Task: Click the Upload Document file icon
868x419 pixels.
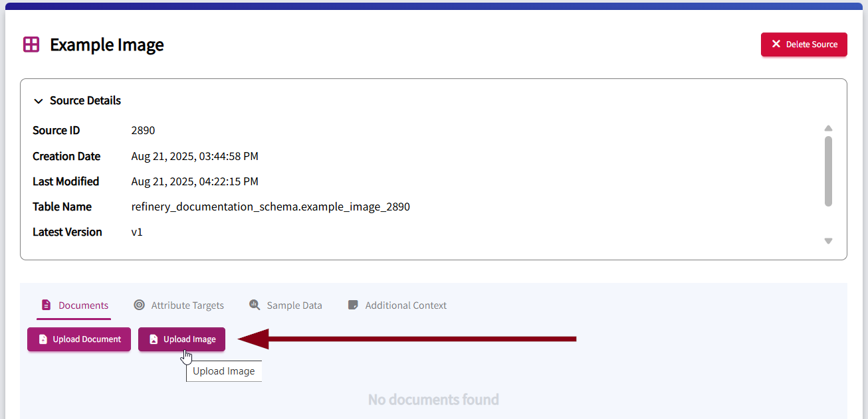Action: (x=43, y=339)
